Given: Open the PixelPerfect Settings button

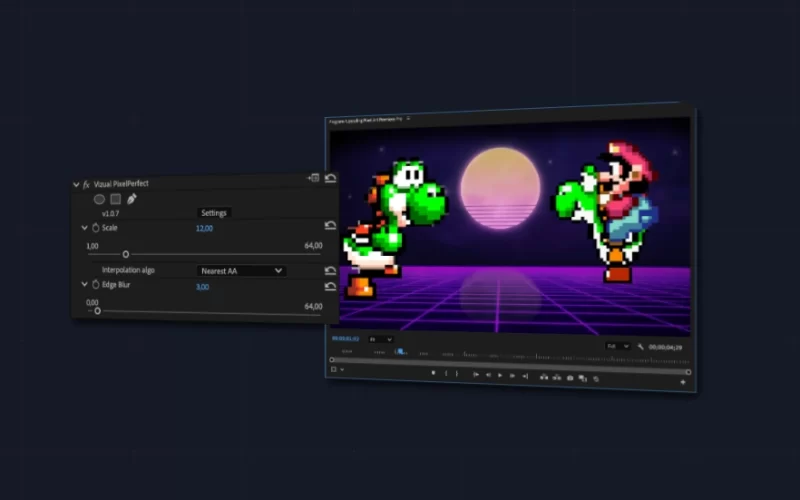Looking at the screenshot, I should tap(214, 213).
